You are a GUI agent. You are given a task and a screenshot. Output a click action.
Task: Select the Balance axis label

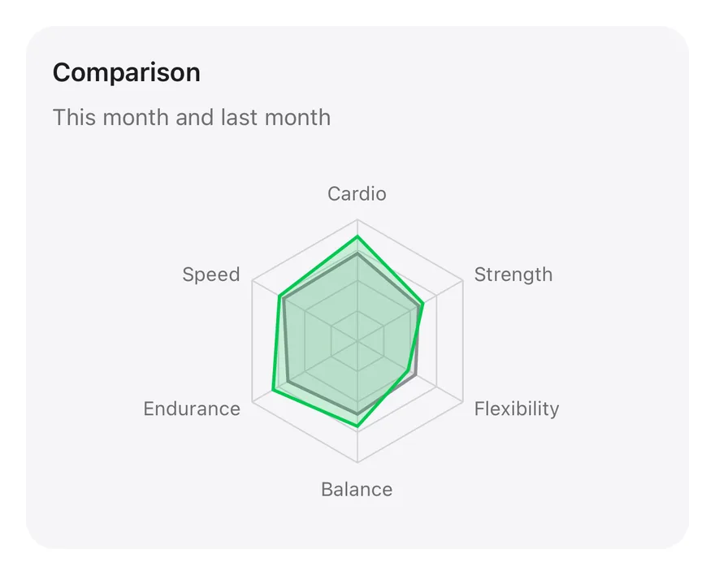pyautogui.click(x=357, y=489)
